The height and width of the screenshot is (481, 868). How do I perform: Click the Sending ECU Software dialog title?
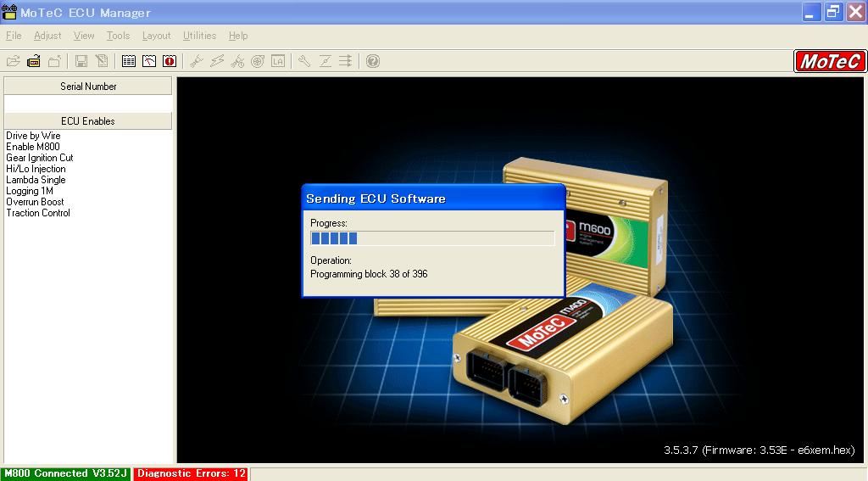tap(376, 199)
